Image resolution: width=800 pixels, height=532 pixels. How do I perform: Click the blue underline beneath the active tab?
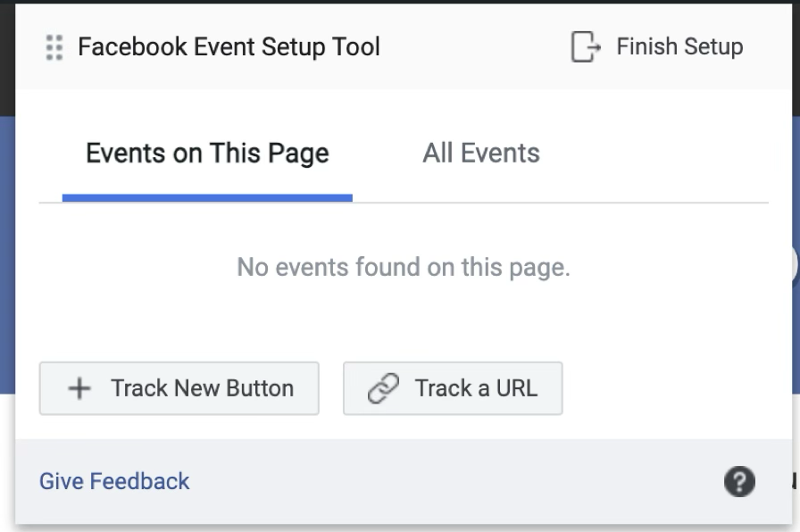pos(207,198)
